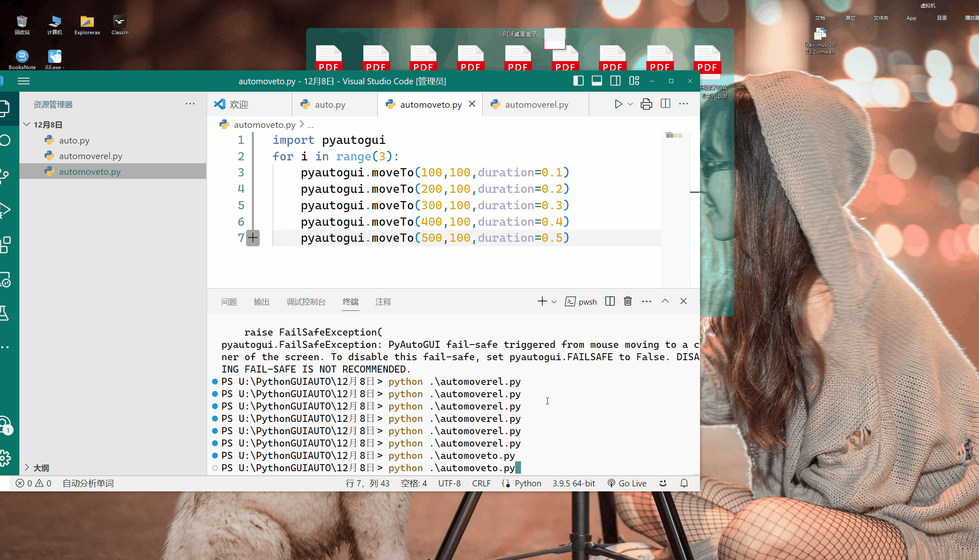Click 自动分析单词 in status bar
979x560 pixels.
pos(88,483)
